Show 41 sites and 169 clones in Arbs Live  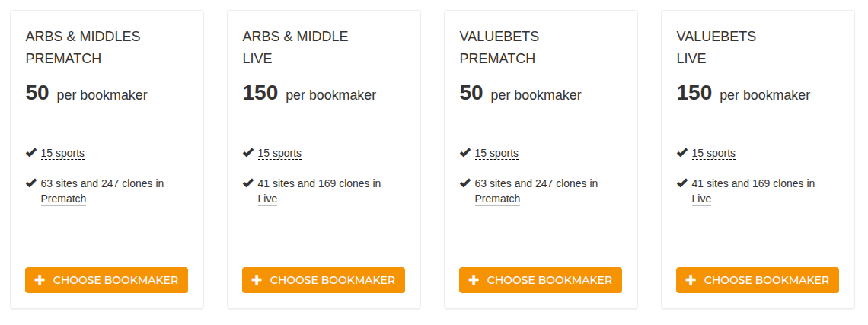(319, 183)
